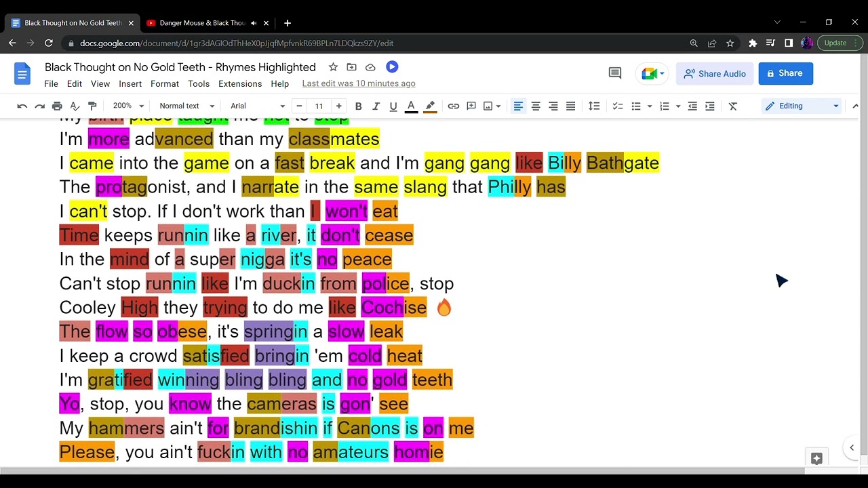The width and height of the screenshot is (868, 488).
Task: Open the File menu
Action: pos(51,84)
